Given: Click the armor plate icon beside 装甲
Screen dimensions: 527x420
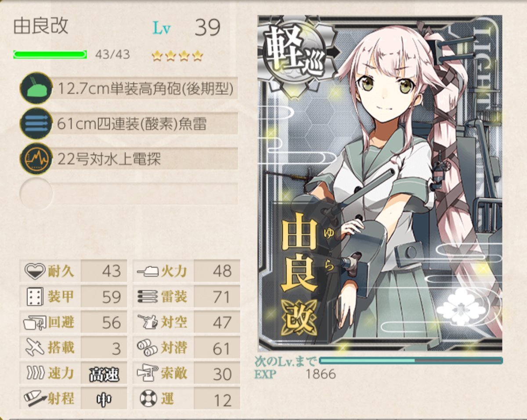Looking at the screenshot, I should (x=35, y=297).
